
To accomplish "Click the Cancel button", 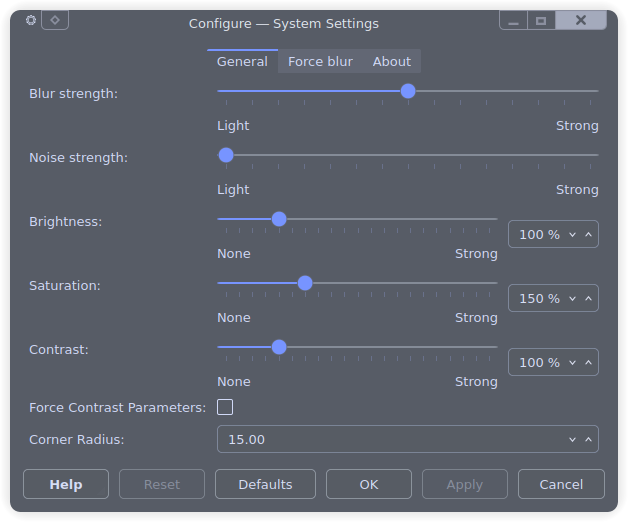I will pos(561,484).
